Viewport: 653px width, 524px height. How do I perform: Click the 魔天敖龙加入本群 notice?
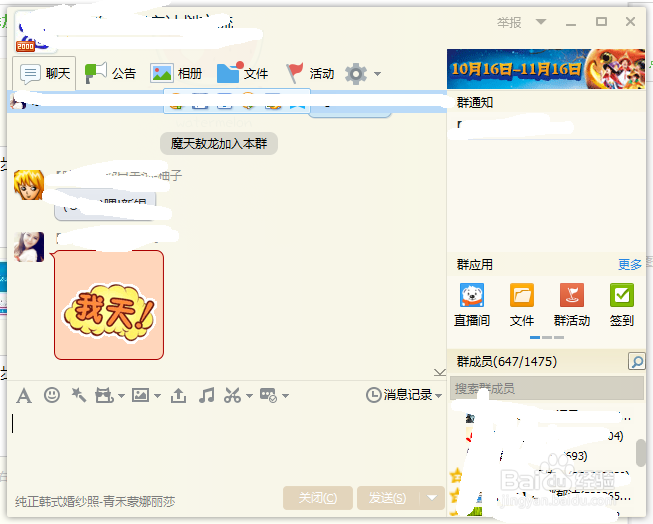click(x=219, y=144)
